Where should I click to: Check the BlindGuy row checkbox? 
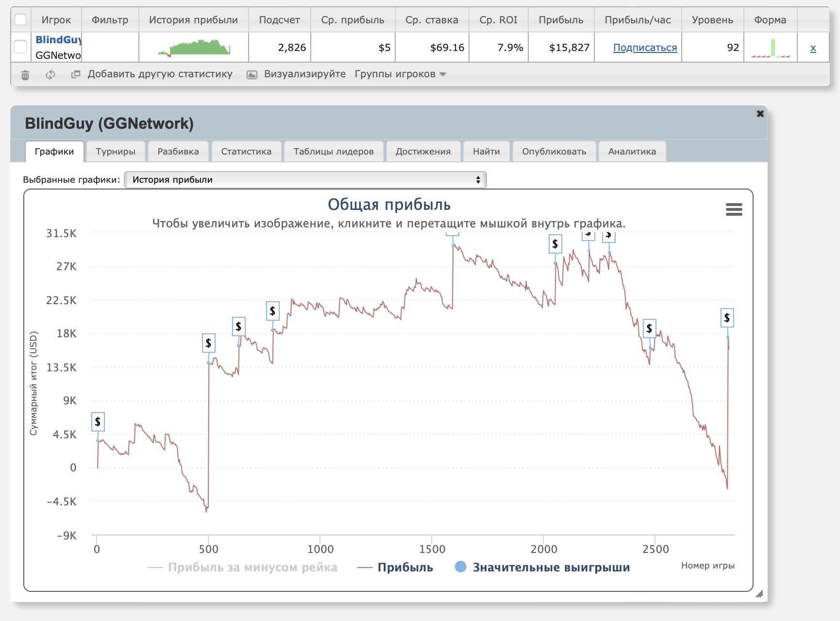(20, 47)
